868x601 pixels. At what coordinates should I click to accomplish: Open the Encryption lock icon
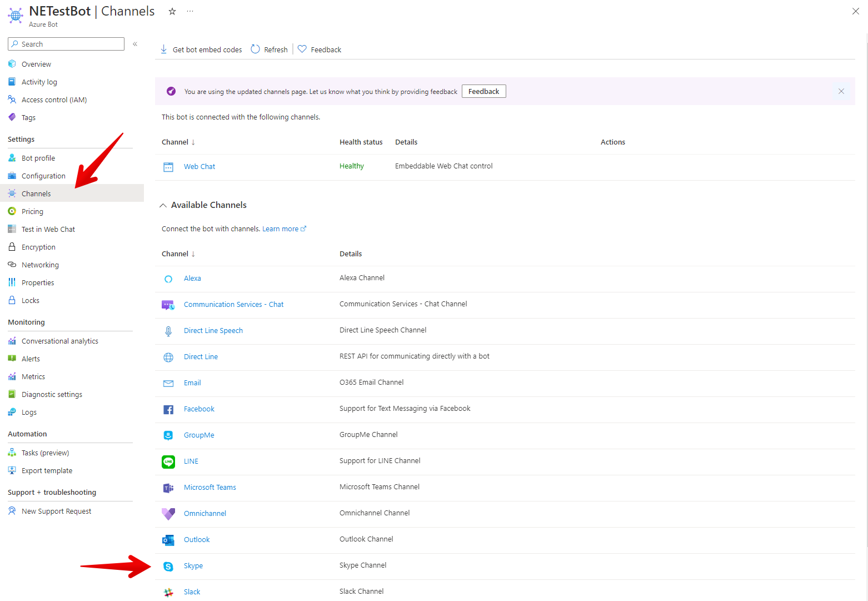click(x=12, y=247)
